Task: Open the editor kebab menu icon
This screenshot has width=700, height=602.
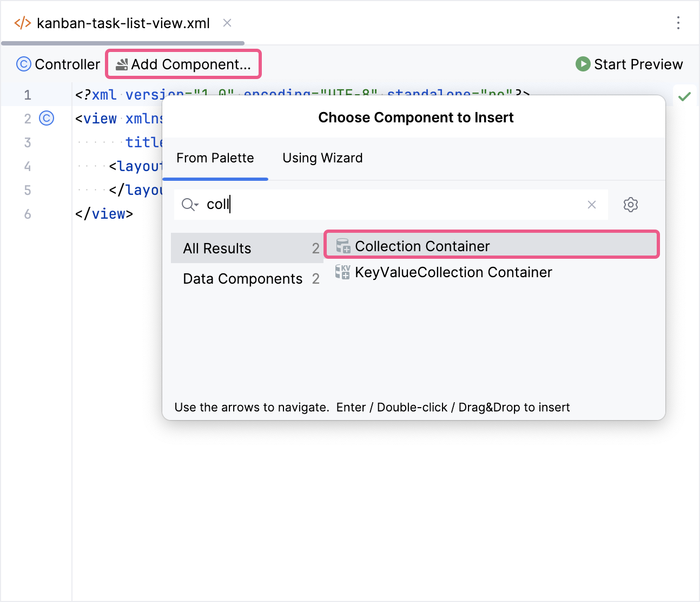Action: click(679, 23)
